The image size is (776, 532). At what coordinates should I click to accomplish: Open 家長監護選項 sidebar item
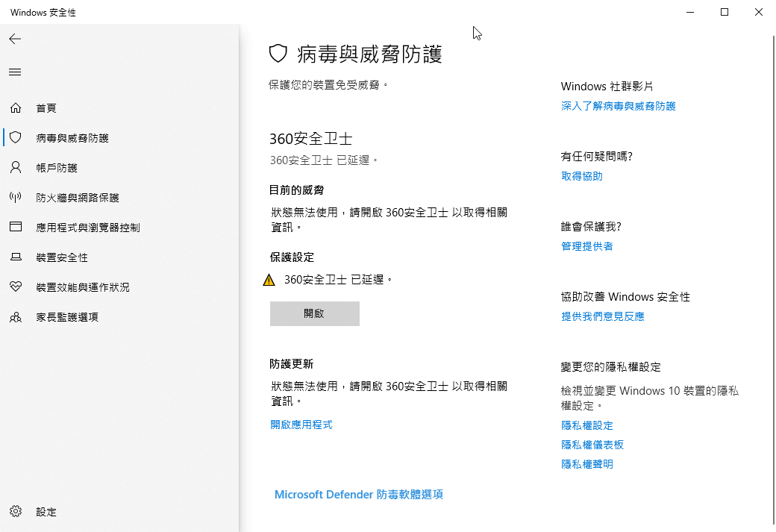coord(67,317)
